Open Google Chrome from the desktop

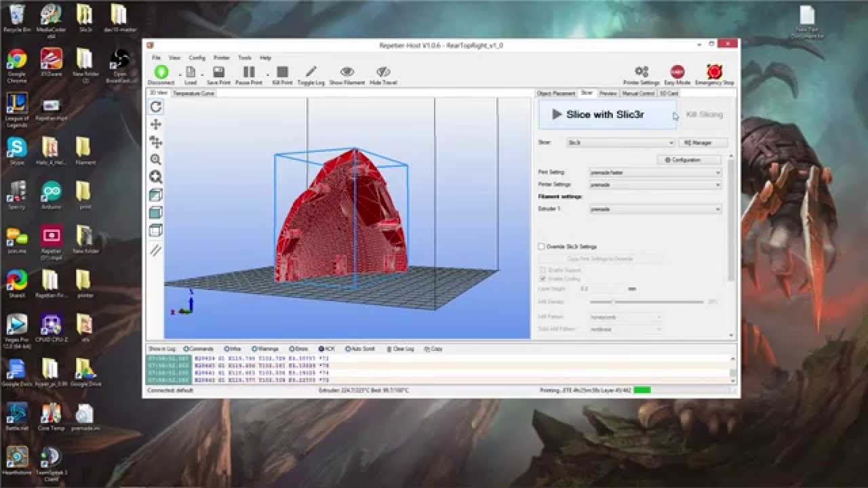16,65
